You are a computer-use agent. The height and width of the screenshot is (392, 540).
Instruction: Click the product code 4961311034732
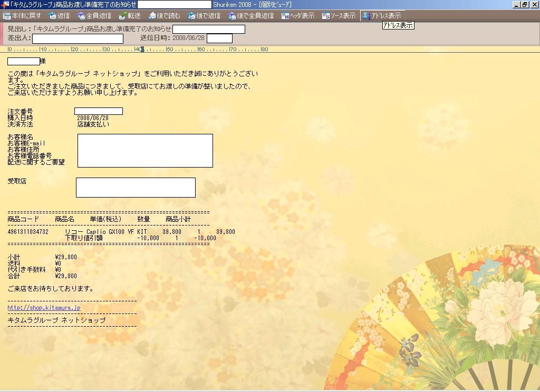(x=28, y=232)
